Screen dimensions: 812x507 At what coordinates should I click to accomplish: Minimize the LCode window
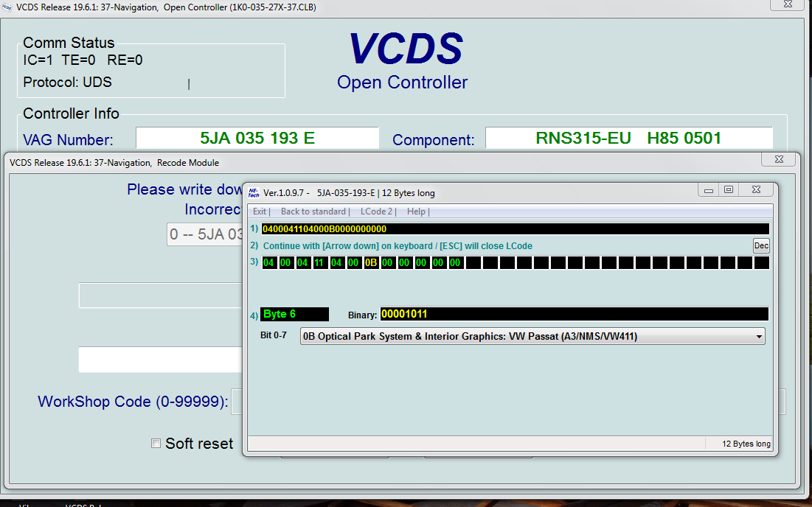(x=709, y=190)
